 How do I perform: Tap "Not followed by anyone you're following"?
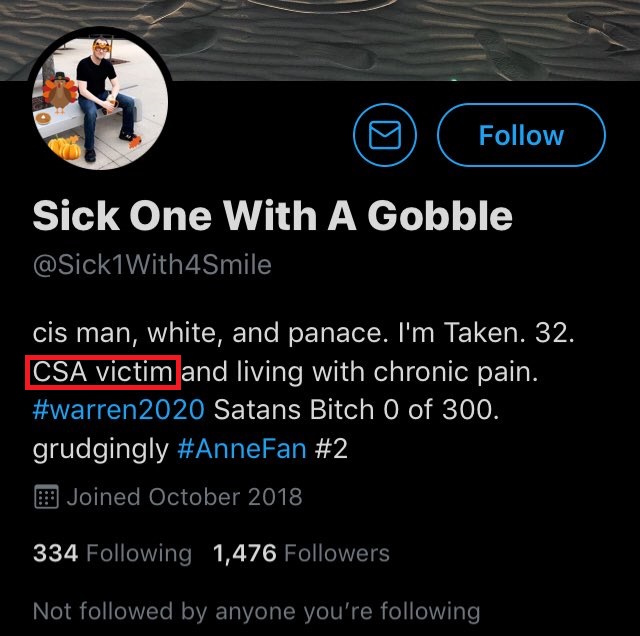coord(256,610)
